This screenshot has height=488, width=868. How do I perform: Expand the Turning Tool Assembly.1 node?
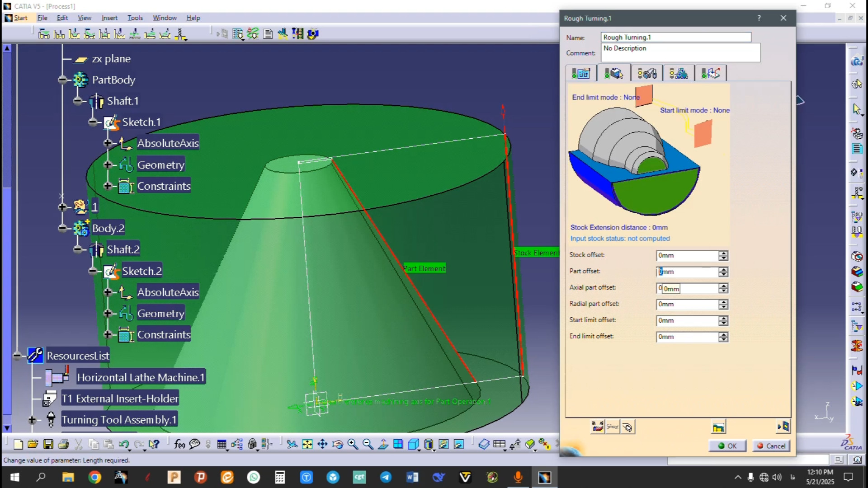(32, 420)
